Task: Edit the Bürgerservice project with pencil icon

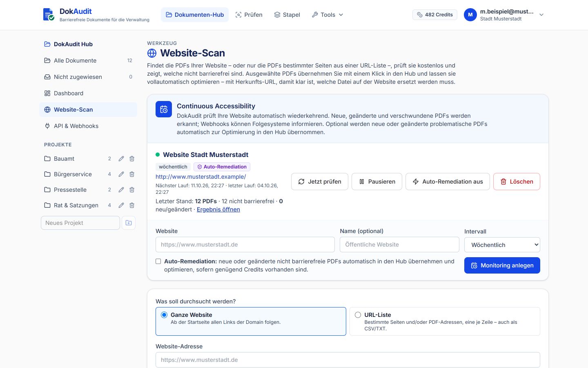Action: (121, 174)
